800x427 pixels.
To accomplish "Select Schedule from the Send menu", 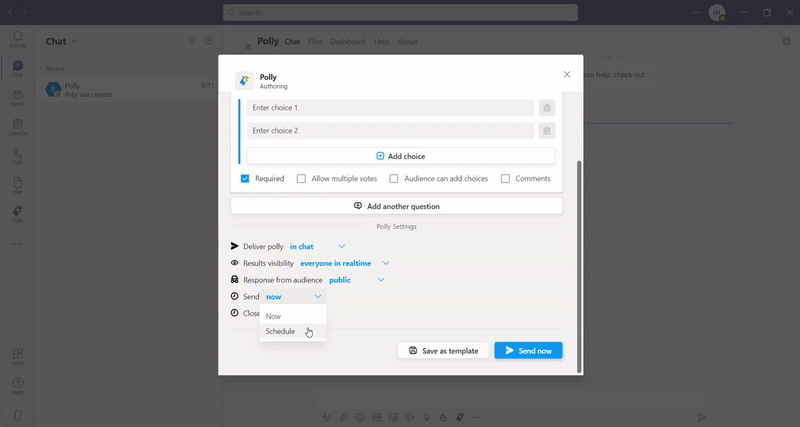I will 281,331.
